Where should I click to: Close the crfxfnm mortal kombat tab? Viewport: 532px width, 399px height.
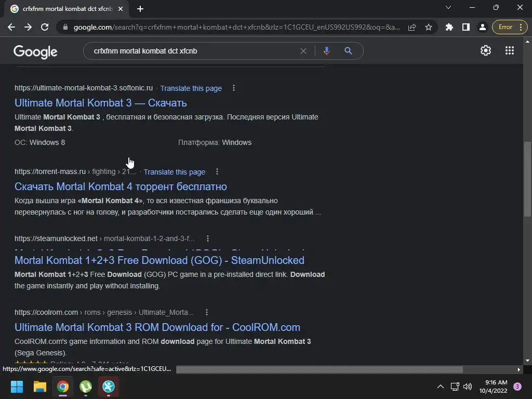point(121,9)
